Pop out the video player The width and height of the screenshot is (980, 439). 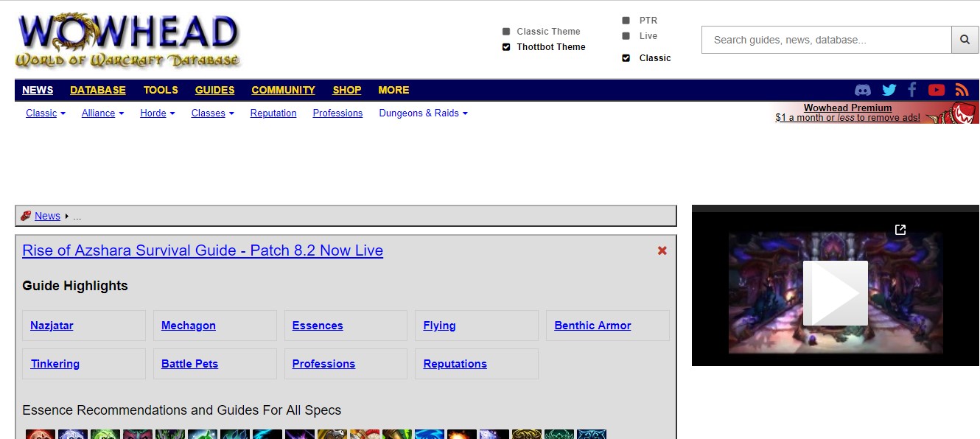tap(900, 230)
